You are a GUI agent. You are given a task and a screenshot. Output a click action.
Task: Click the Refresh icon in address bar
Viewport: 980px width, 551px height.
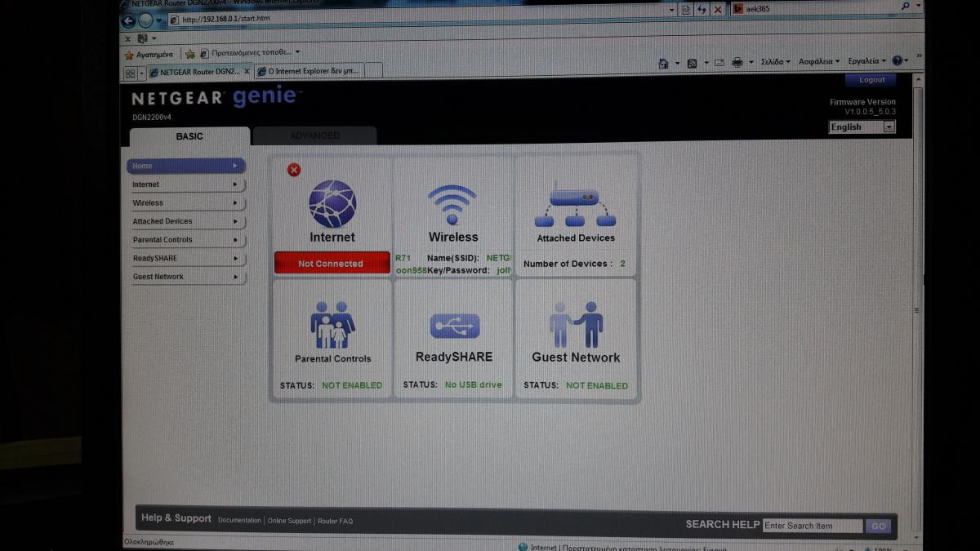pyautogui.click(x=701, y=9)
